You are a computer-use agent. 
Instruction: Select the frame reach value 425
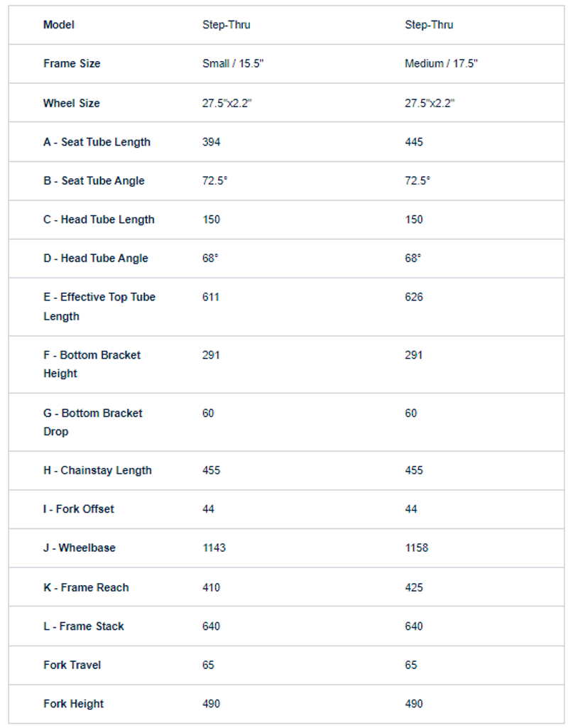pos(414,587)
